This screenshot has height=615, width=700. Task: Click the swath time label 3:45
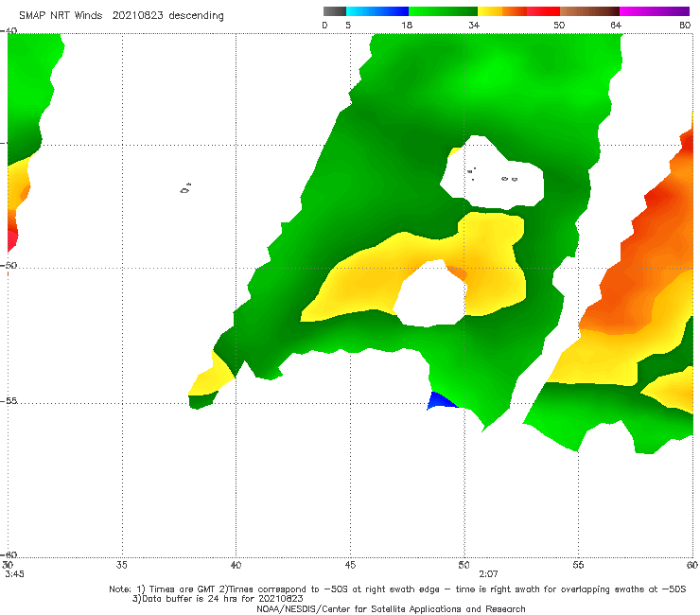point(14,574)
